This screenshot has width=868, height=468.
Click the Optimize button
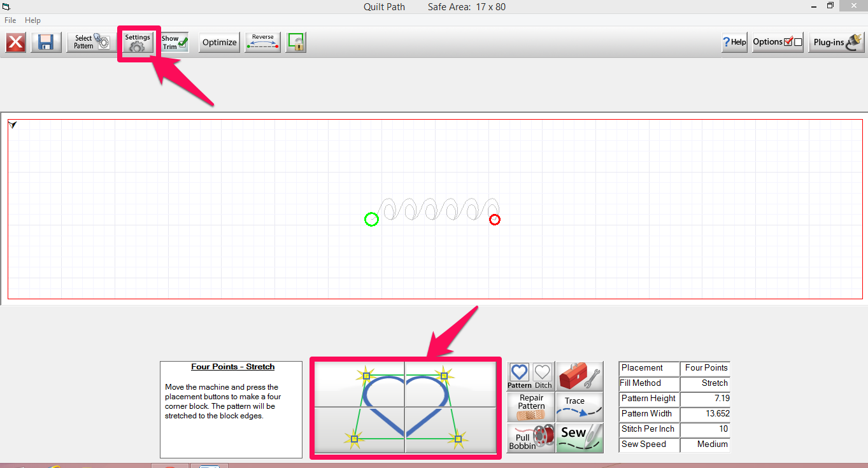coord(220,43)
